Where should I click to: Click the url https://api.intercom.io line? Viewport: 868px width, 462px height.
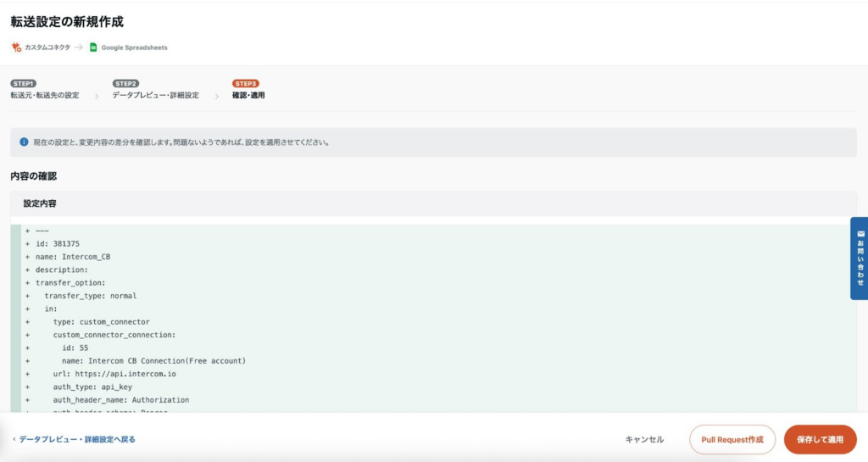tap(114, 374)
